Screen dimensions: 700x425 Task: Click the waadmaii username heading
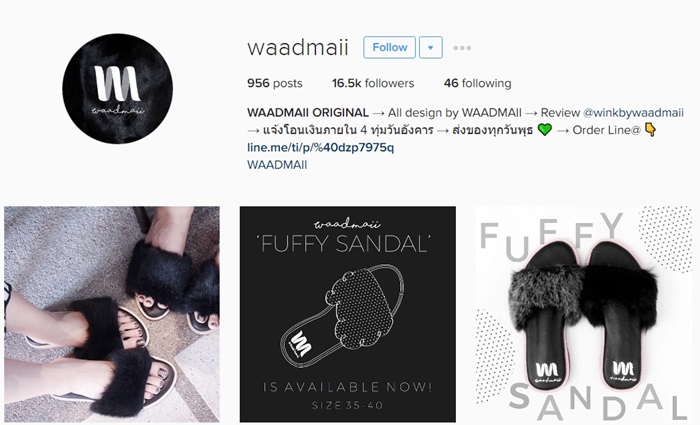(298, 47)
